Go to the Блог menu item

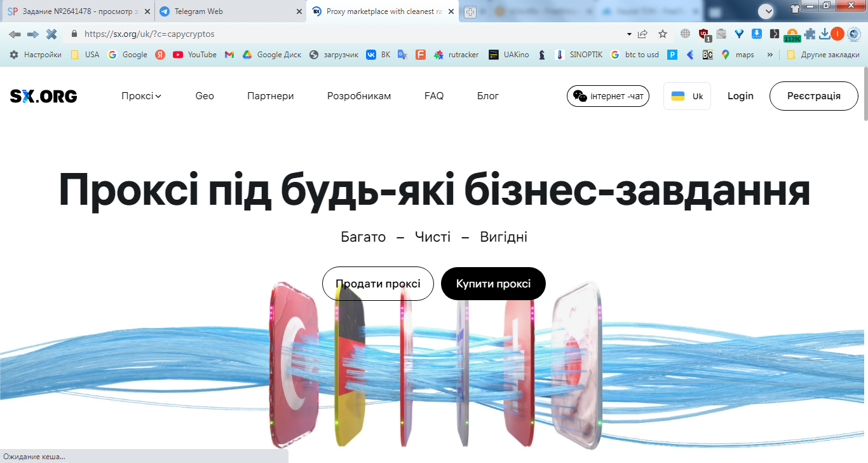pos(488,96)
